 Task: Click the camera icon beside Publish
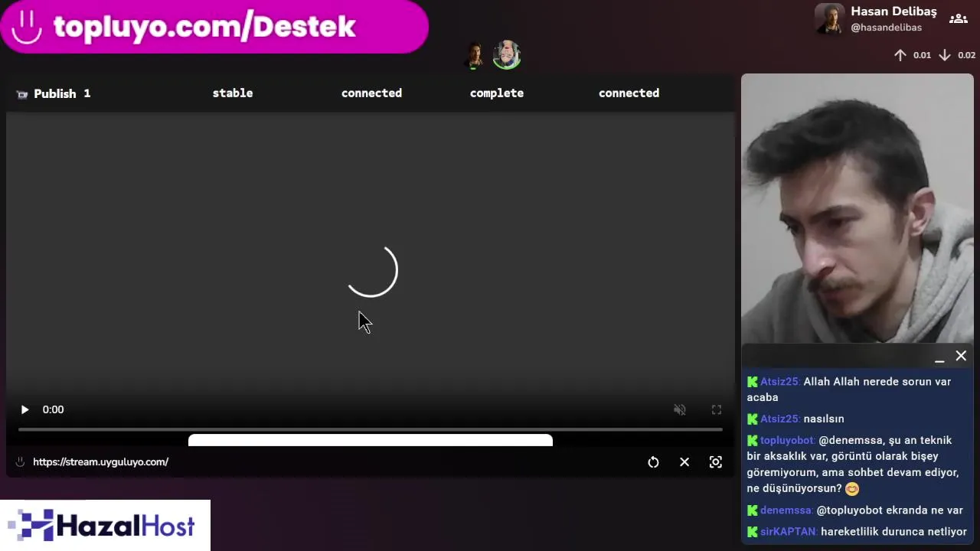click(x=22, y=94)
